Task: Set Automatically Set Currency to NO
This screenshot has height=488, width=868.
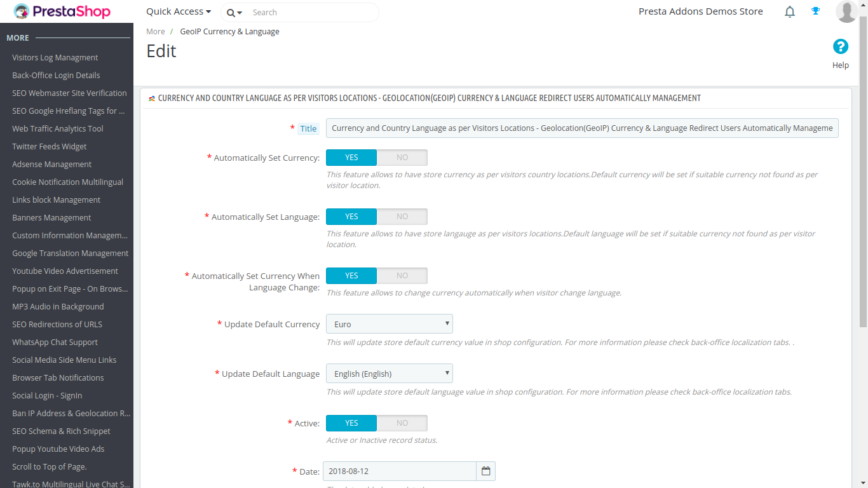Action: pos(402,158)
